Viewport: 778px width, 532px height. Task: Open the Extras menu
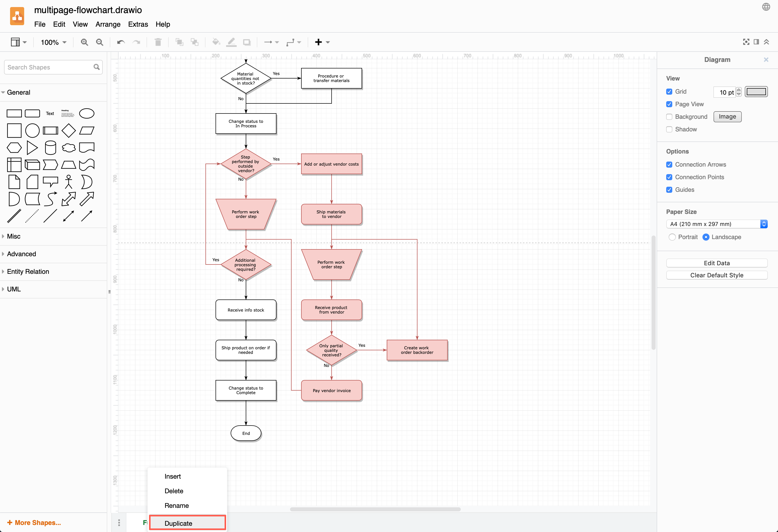pyautogui.click(x=138, y=24)
